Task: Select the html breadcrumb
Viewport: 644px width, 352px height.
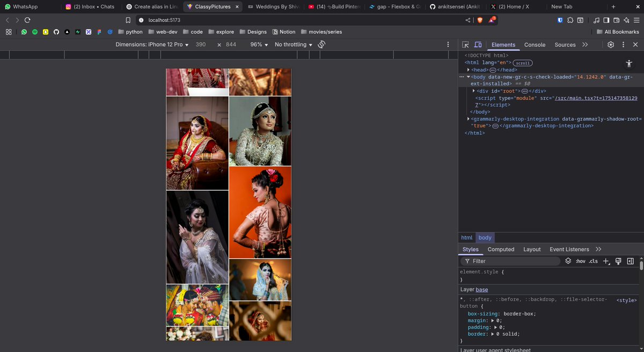Action: point(467,238)
